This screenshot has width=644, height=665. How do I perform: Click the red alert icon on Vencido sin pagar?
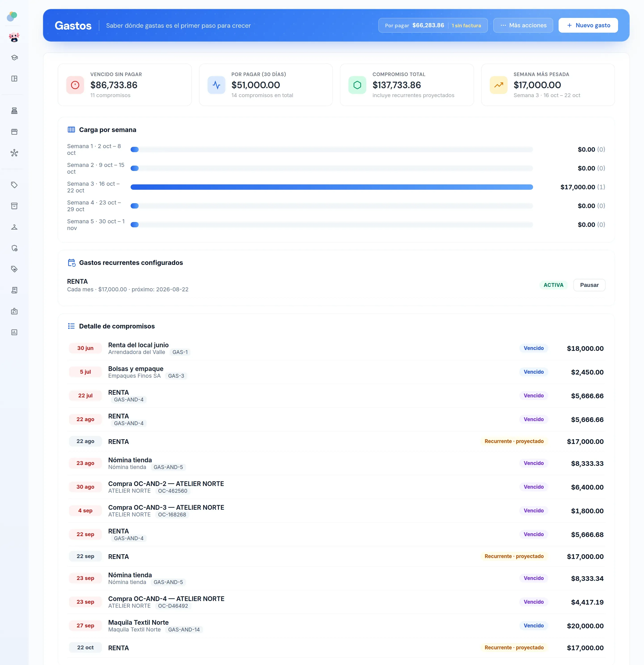point(75,85)
